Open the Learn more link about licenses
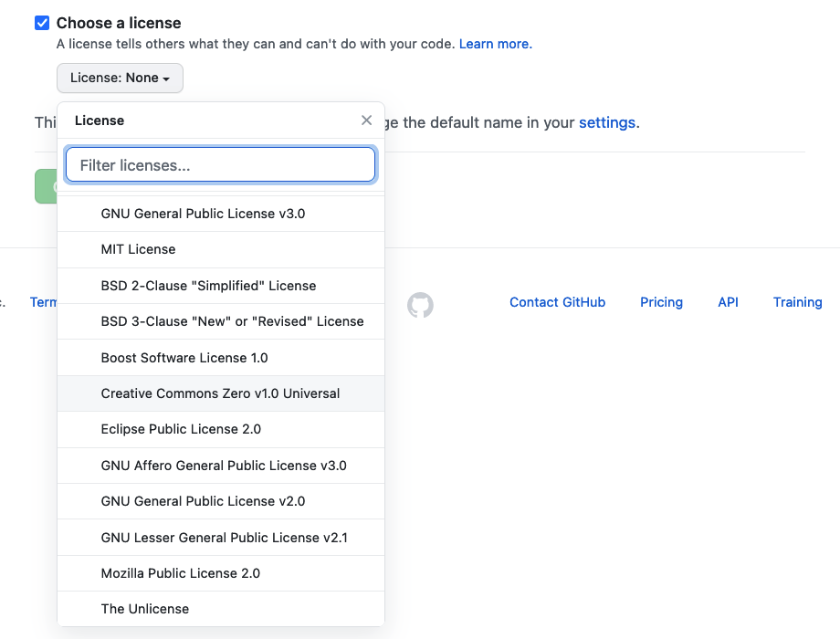Screen dimensions: 840x639 pos(496,44)
